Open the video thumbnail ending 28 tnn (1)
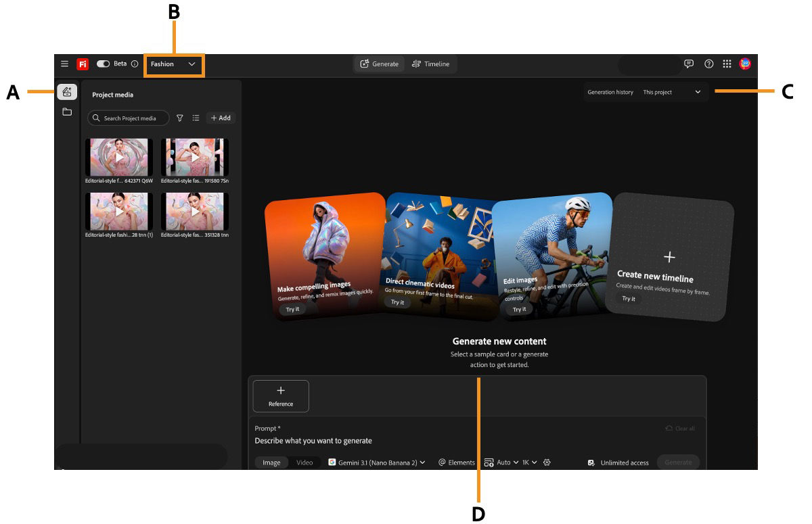This screenshot has width=812, height=524. 119,212
